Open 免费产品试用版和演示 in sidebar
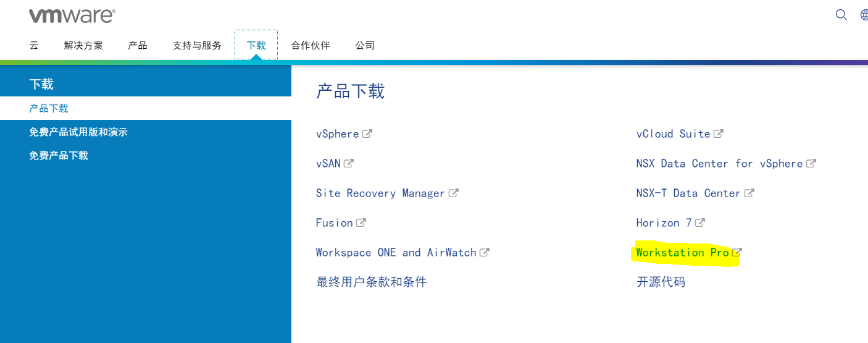 pos(78,132)
